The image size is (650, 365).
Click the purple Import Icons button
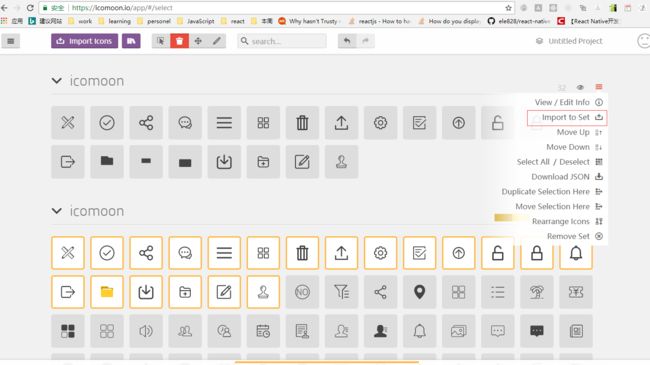[x=85, y=41]
